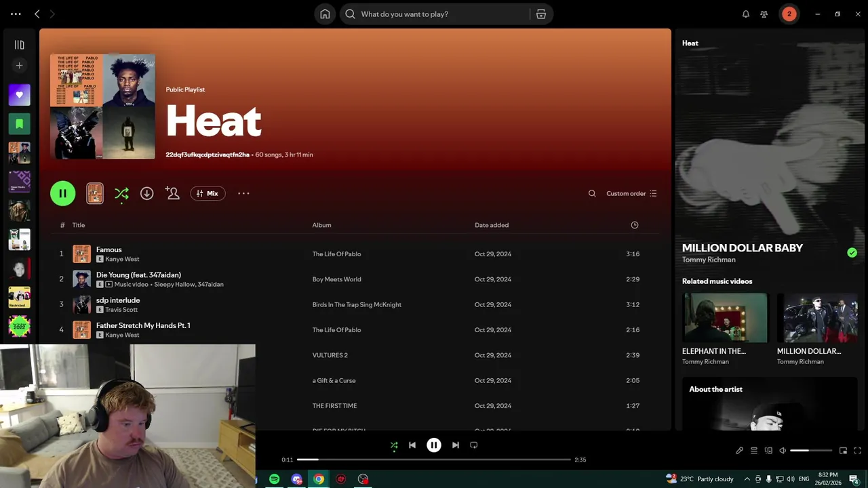Open the album Birds In The Trap Sing McKnight

357,304
